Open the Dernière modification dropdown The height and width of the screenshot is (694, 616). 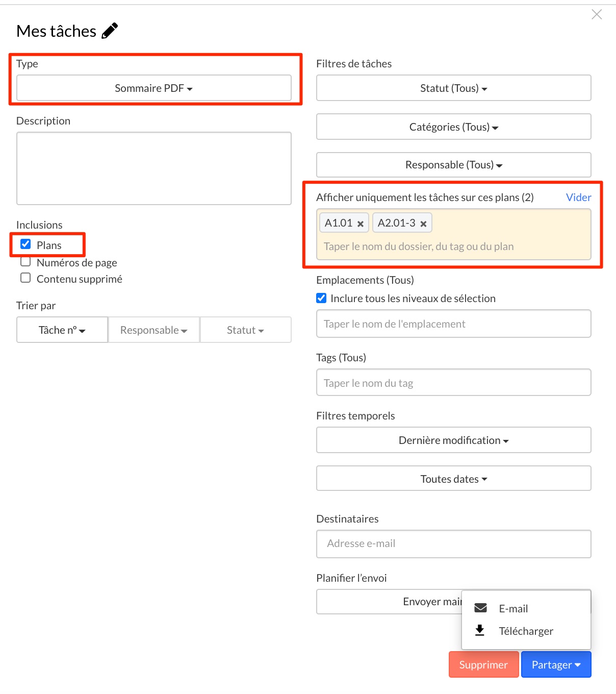(454, 440)
